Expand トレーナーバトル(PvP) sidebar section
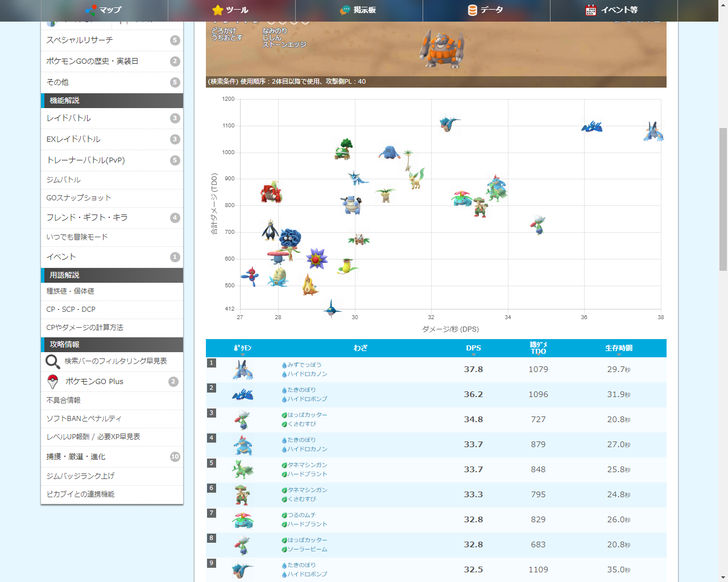This screenshot has height=582, width=728. pos(112,160)
